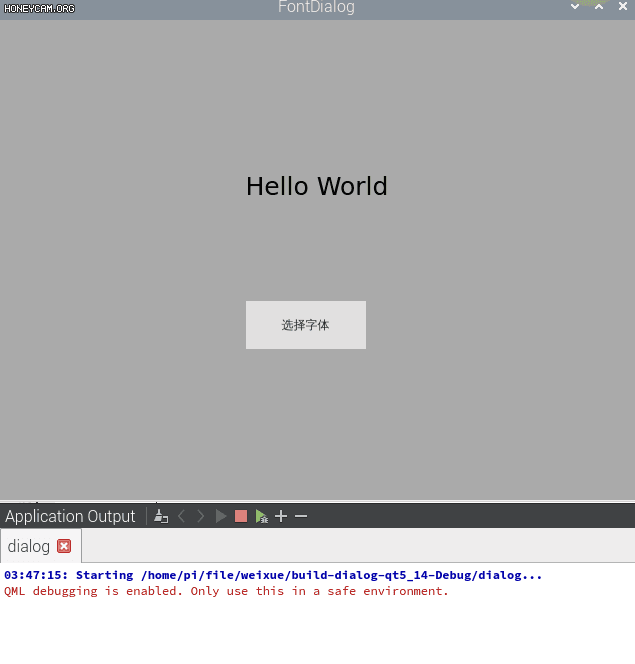The image size is (635, 664).
Task: Go to previous item with left arrow
Action: tap(181, 516)
